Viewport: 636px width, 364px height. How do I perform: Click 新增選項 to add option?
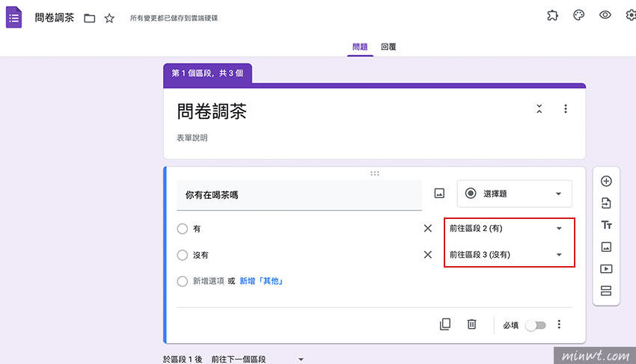(x=209, y=281)
